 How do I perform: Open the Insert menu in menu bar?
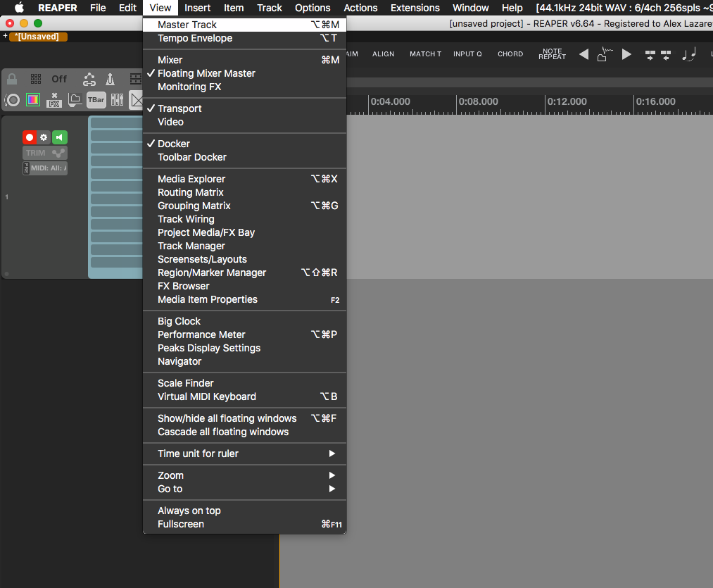[197, 8]
